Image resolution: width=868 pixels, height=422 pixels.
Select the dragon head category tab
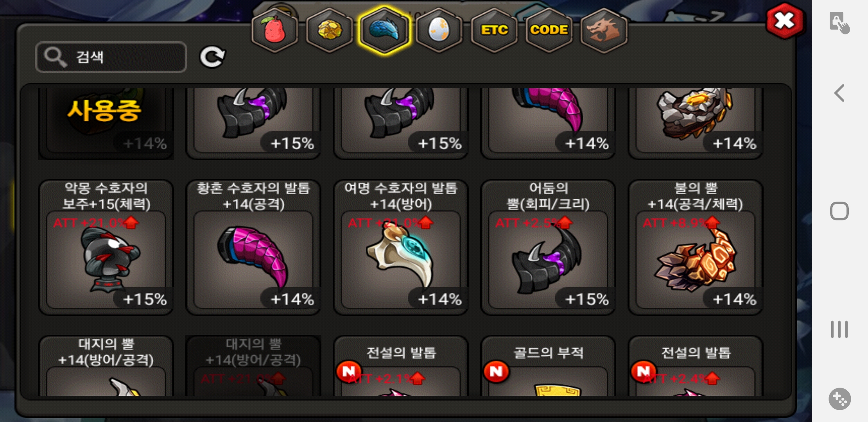(x=604, y=30)
